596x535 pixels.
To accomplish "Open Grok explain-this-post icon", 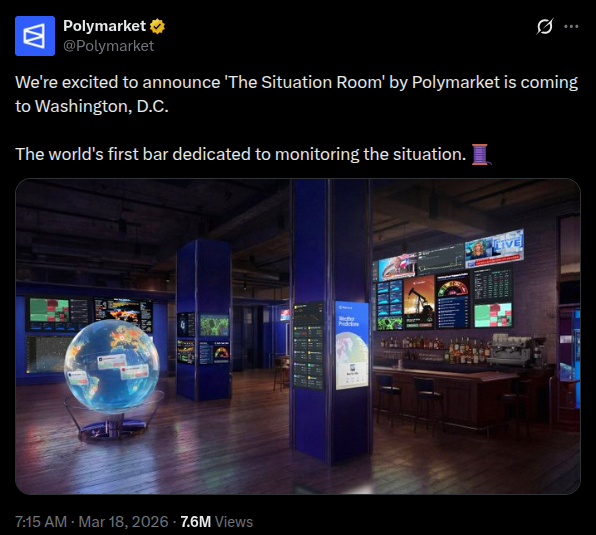I will click(545, 27).
